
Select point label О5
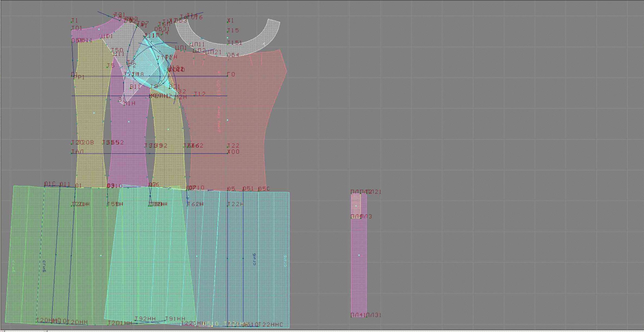[231, 189]
